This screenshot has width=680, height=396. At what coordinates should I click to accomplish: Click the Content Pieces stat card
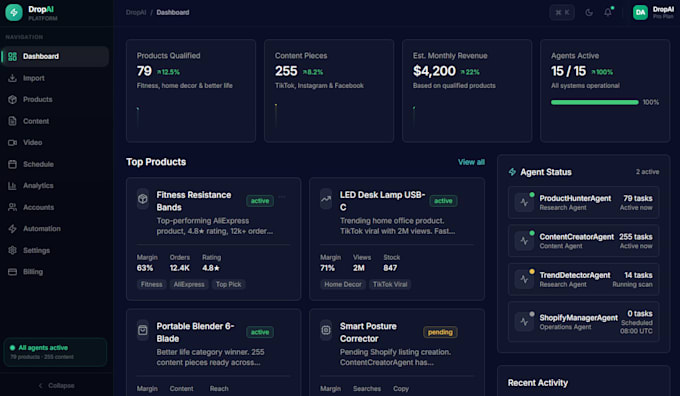click(329, 91)
